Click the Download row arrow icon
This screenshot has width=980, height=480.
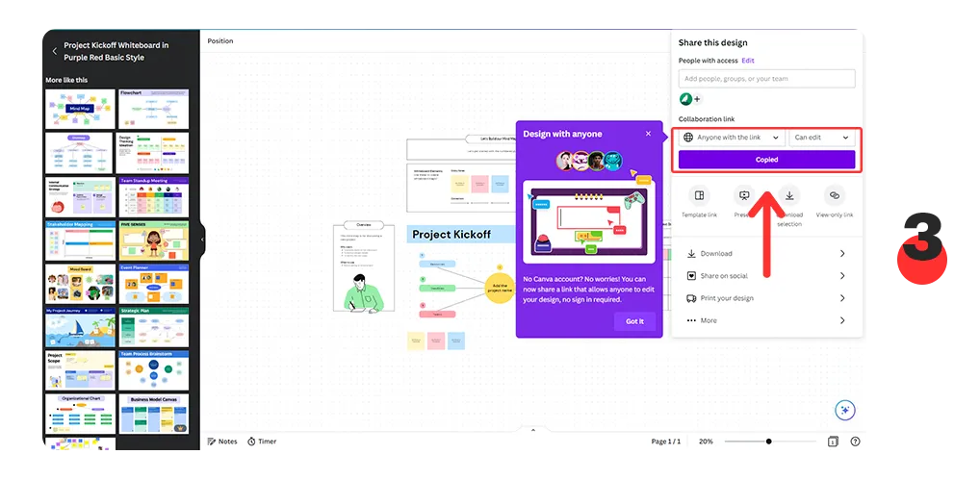pyautogui.click(x=691, y=253)
